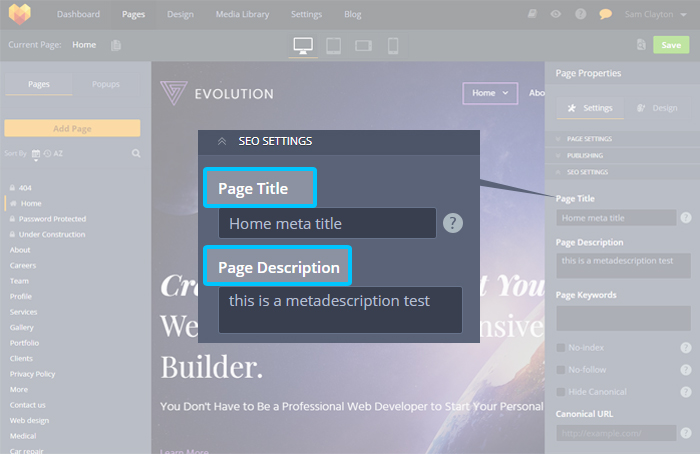This screenshot has width=700, height=454.
Task: Click the enlarged metadescription text area
Action: click(x=340, y=310)
